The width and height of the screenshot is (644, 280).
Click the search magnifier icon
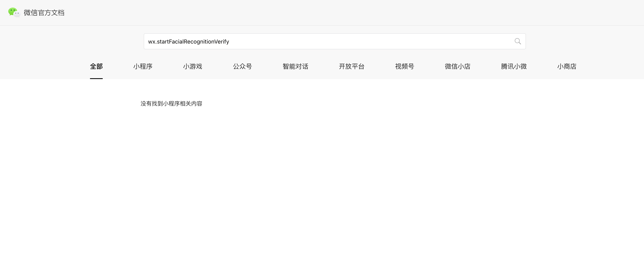(518, 42)
